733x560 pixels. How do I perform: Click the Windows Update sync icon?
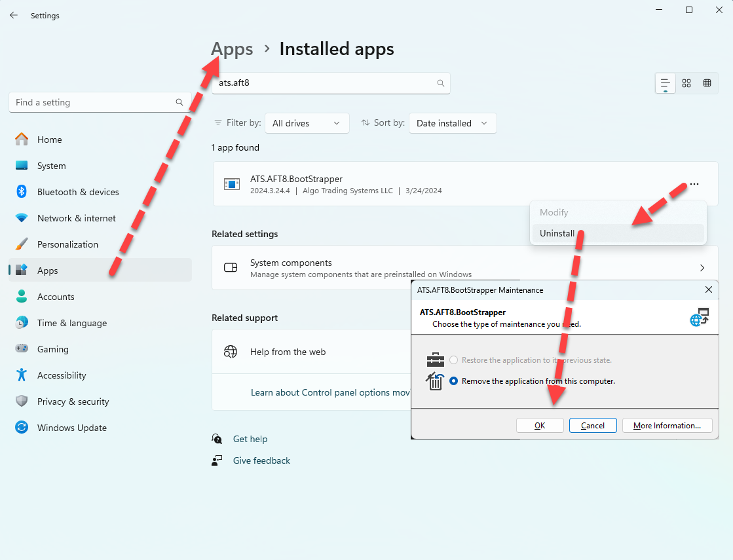[x=22, y=427]
